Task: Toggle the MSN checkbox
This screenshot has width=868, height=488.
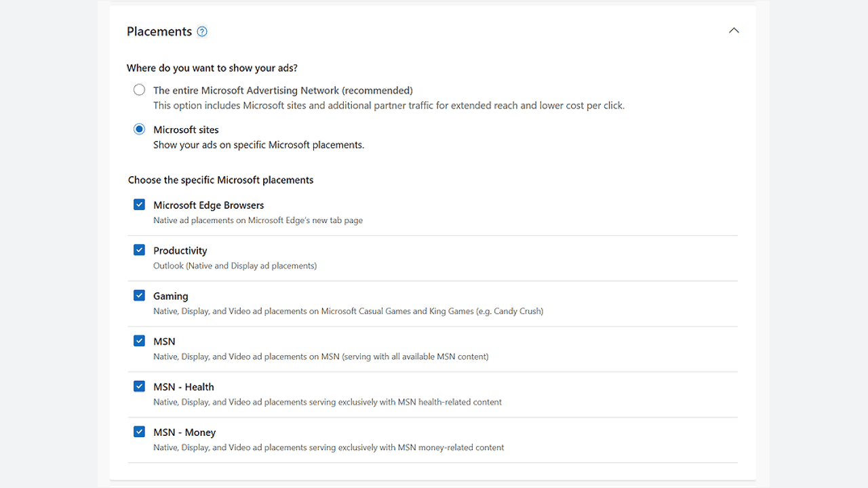Action: pyautogui.click(x=139, y=340)
